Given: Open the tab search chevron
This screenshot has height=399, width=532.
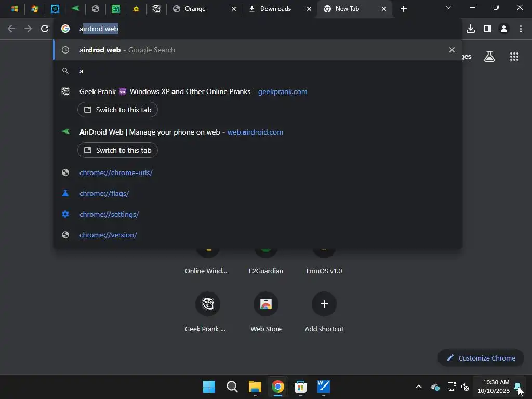Looking at the screenshot, I should coord(448,7).
